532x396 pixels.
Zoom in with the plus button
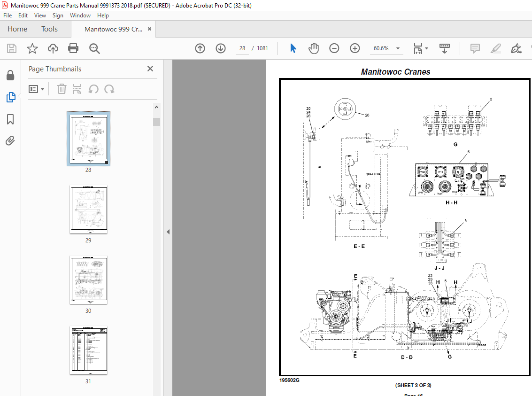355,48
